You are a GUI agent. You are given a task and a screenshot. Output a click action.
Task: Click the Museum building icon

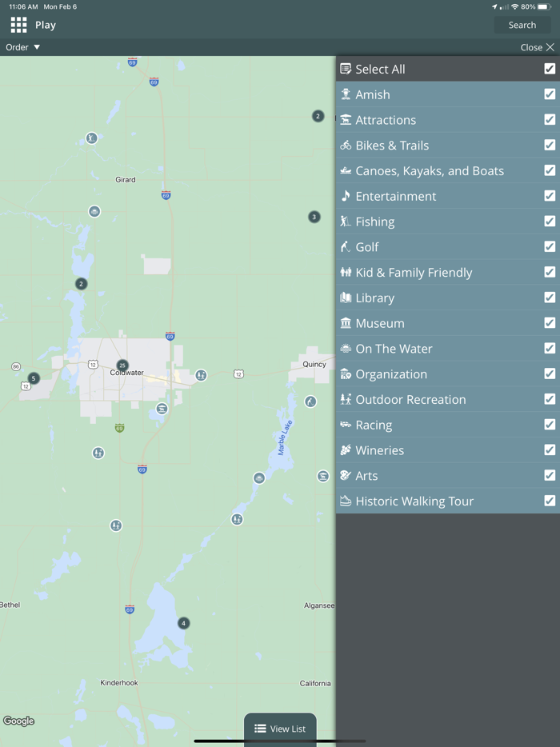tap(346, 323)
